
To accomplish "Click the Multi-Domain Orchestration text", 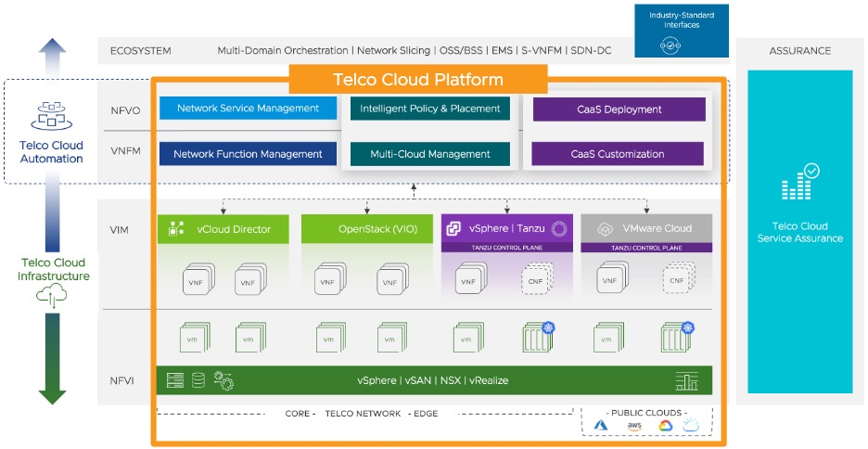I will [282, 50].
